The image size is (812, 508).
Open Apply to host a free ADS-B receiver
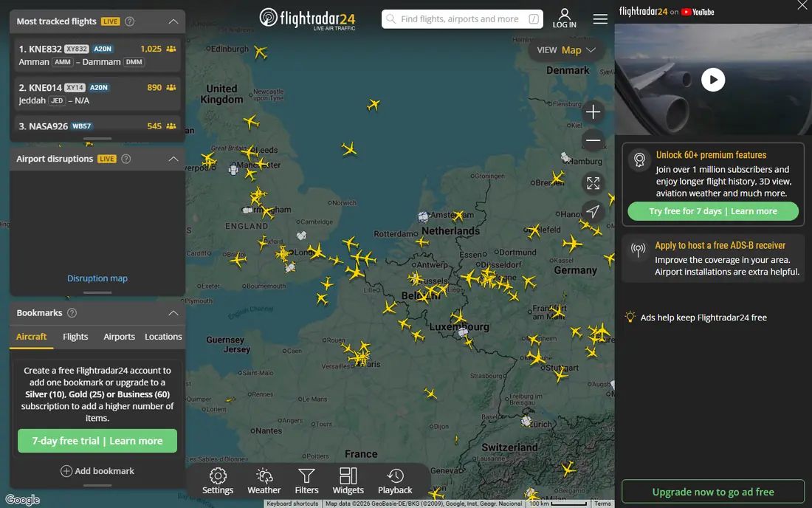pyautogui.click(x=720, y=245)
